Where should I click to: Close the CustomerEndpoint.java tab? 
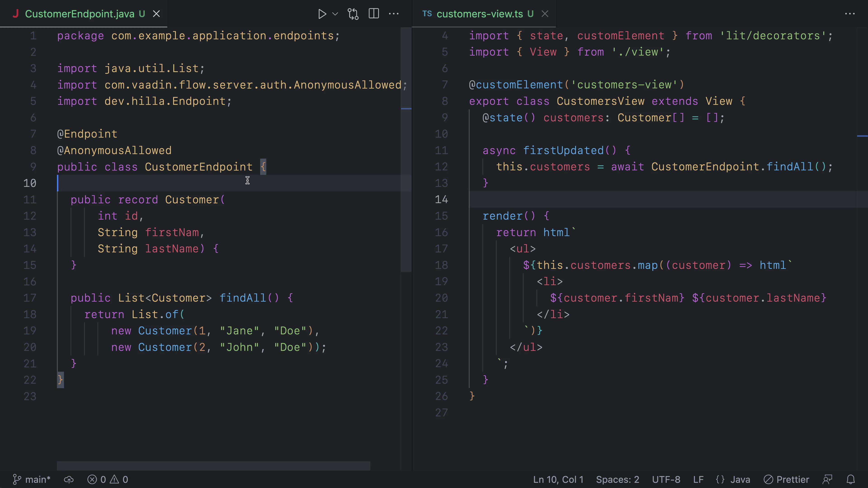[156, 14]
